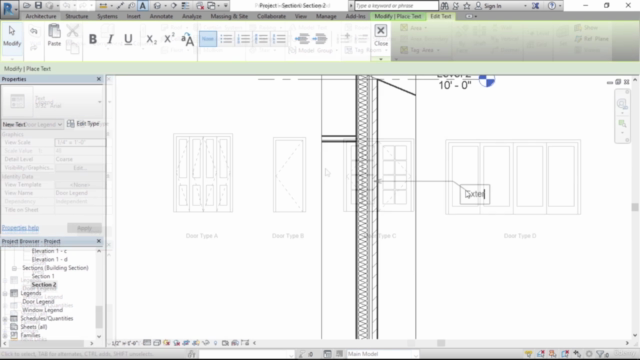The image size is (640, 360).
Task: Select Window Legend in Project Browser
Action: pos(42,310)
